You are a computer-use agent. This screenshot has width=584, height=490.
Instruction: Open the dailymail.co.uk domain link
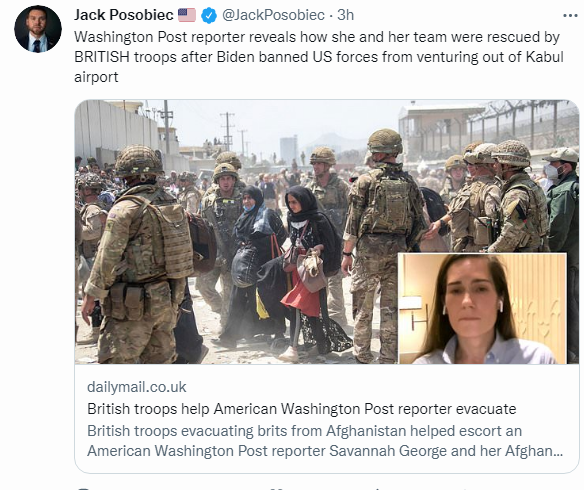137,387
